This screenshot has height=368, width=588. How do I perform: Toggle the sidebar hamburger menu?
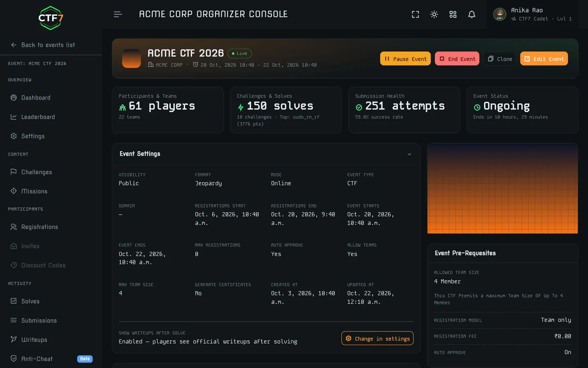(118, 14)
